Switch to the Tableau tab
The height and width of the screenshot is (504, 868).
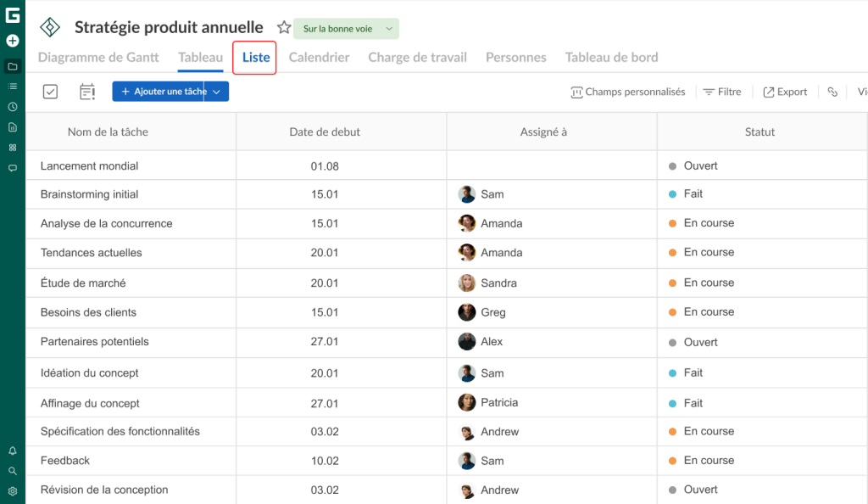pos(200,57)
